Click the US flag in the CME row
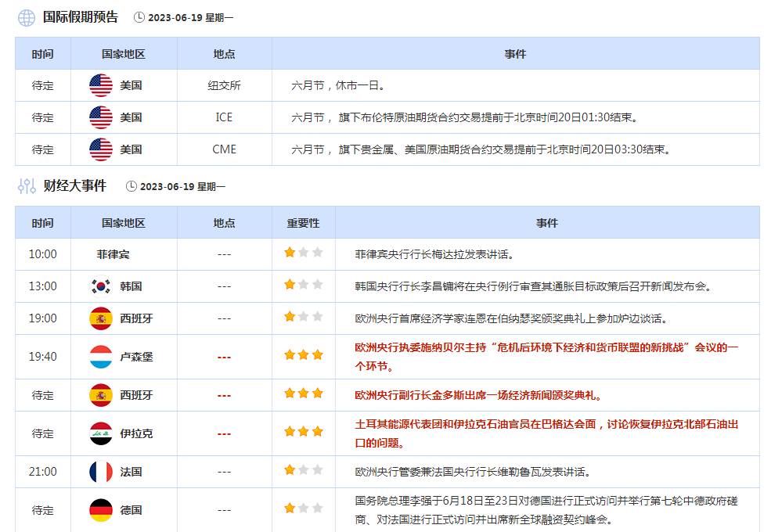This screenshot has height=532, width=771. tap(101, 149)
